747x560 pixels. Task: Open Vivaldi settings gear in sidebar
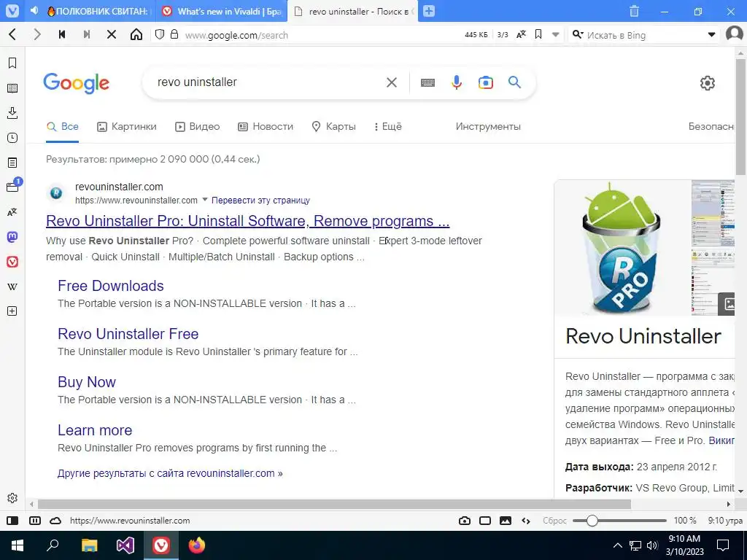(12, 498)
